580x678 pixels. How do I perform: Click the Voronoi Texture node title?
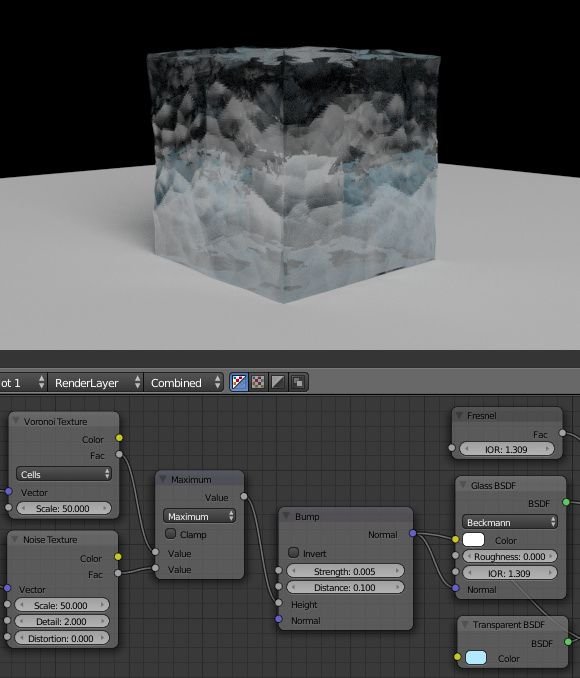coord(55,422)
